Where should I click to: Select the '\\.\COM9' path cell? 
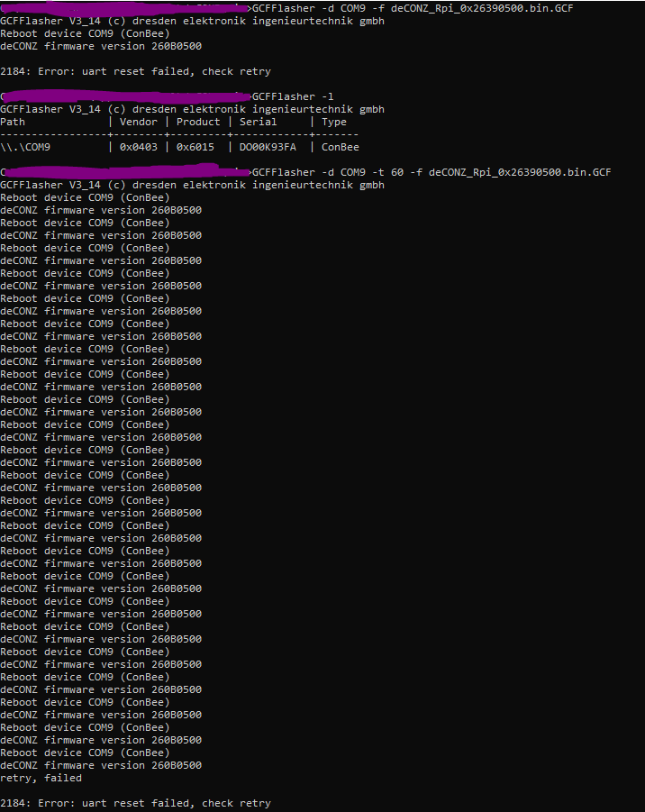pyautogui.click(x=25, y=147)
